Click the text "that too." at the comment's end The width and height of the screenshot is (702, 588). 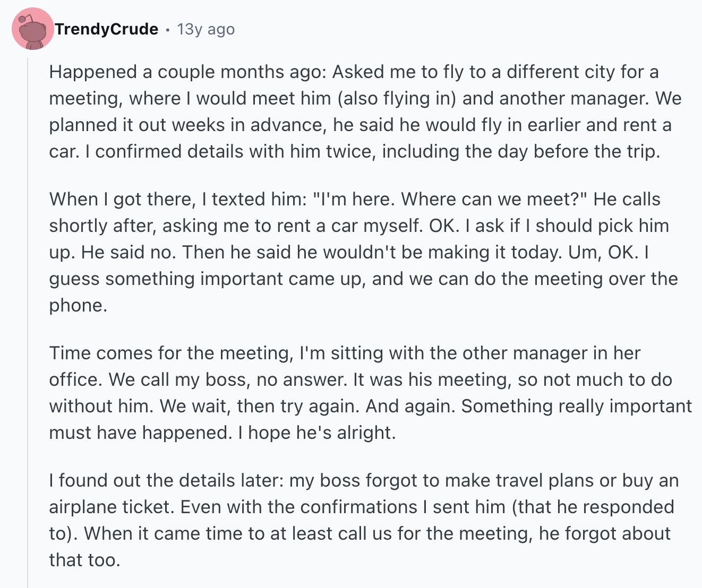[x=85, y=560]
